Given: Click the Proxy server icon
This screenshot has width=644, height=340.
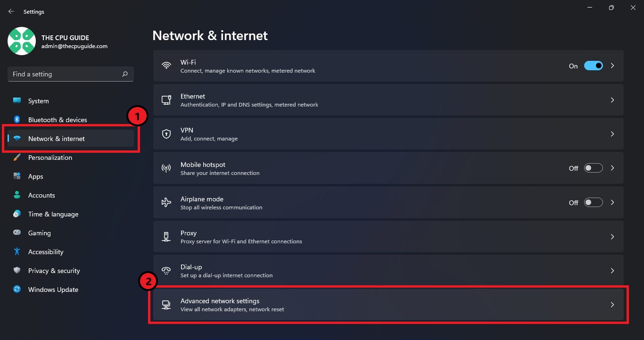Looking at the screenshot, I should pyautogui.click(x=166, y=237).
